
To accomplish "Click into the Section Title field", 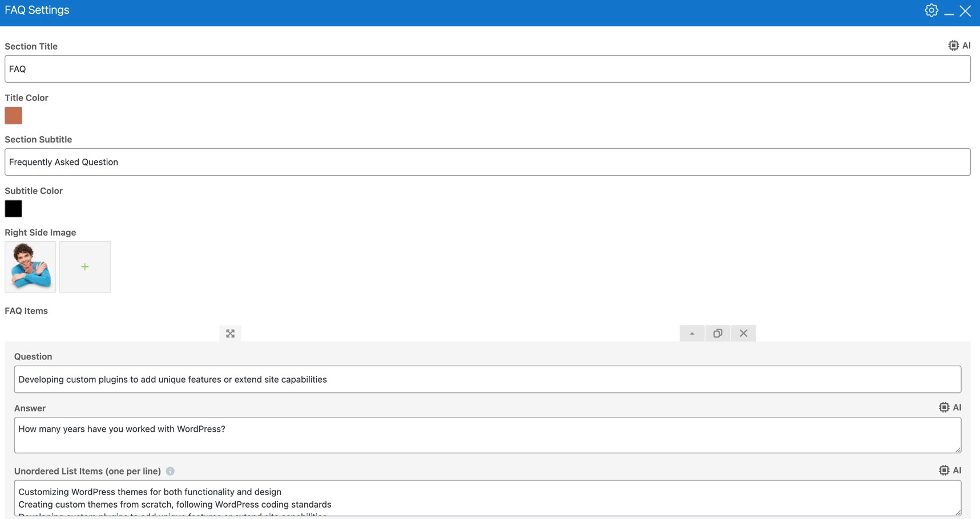I will point(487,69).
